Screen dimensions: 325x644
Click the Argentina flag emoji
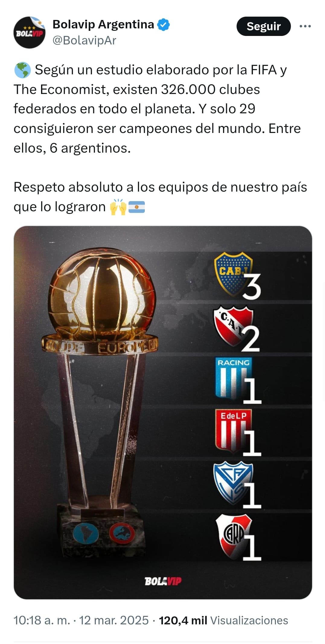click(x=137, y=207)
